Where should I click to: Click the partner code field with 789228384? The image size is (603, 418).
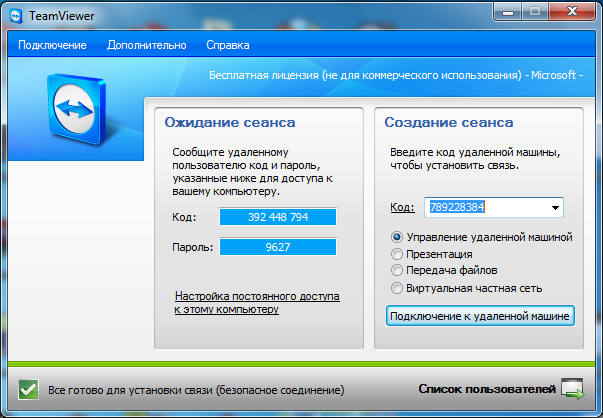(484, 208)
